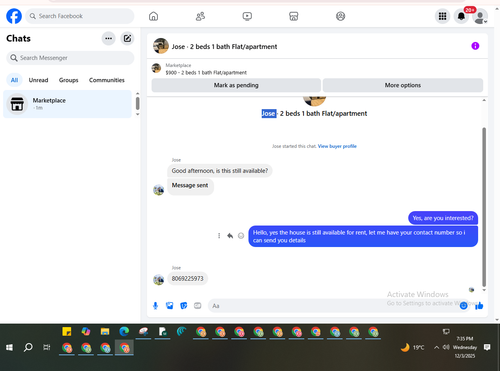
Task: Open Task View on taskbar
Action: tap(47, 347)
